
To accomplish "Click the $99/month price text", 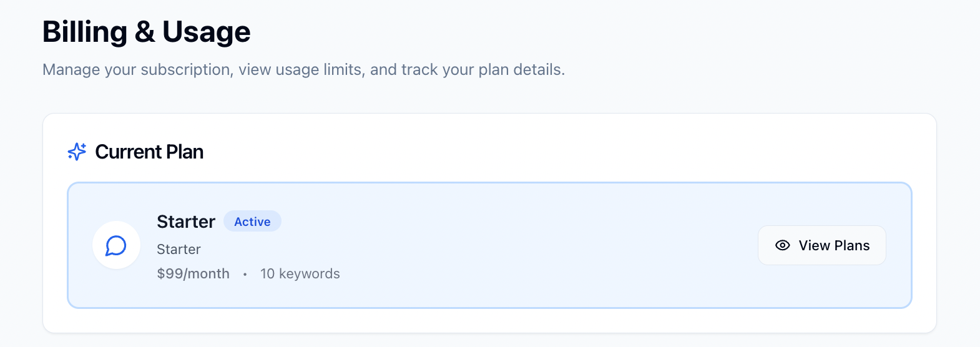I will tap(193, 273).
